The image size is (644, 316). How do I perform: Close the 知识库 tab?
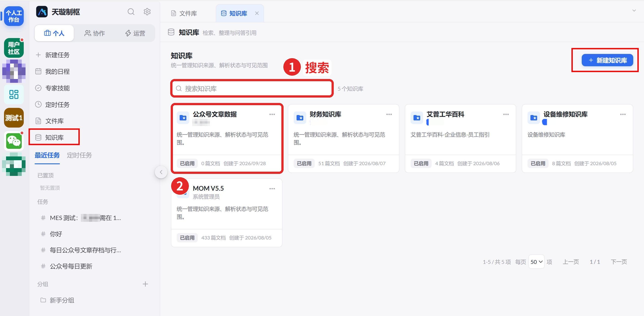257,13
